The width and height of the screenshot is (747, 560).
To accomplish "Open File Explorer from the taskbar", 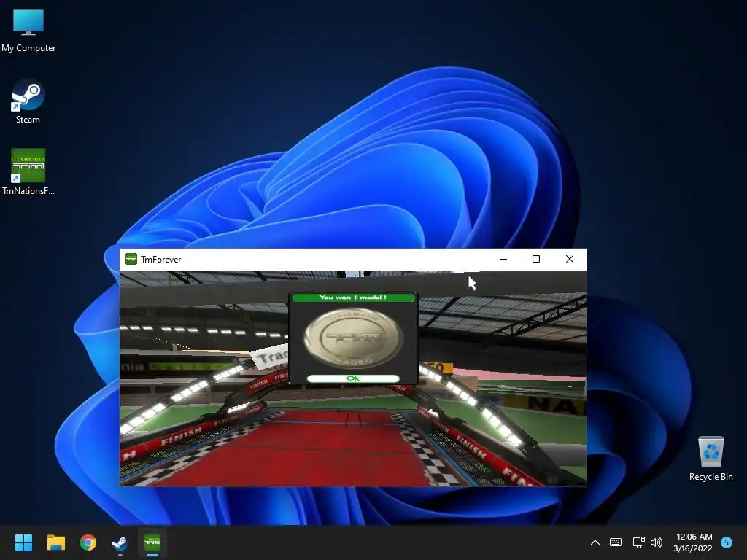I will coord(55,542).
